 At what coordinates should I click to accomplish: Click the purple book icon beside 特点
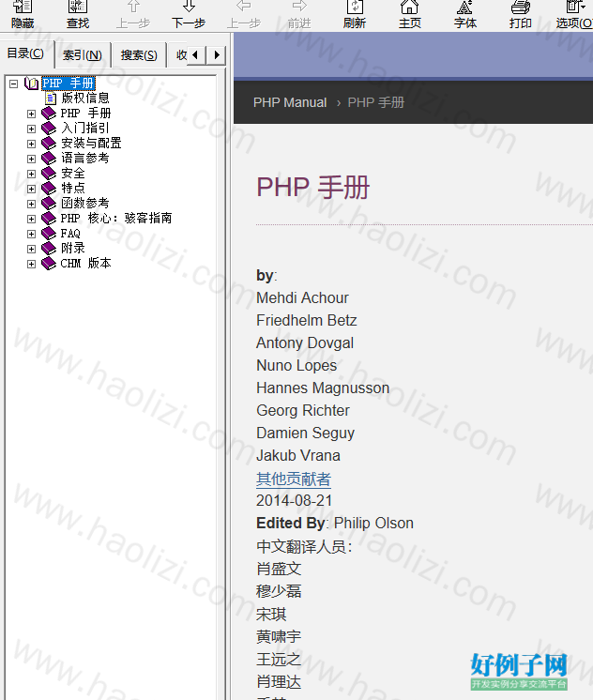48,189
